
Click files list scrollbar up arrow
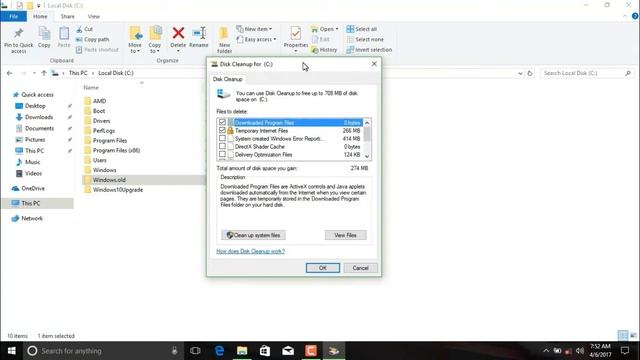(367, 122)
